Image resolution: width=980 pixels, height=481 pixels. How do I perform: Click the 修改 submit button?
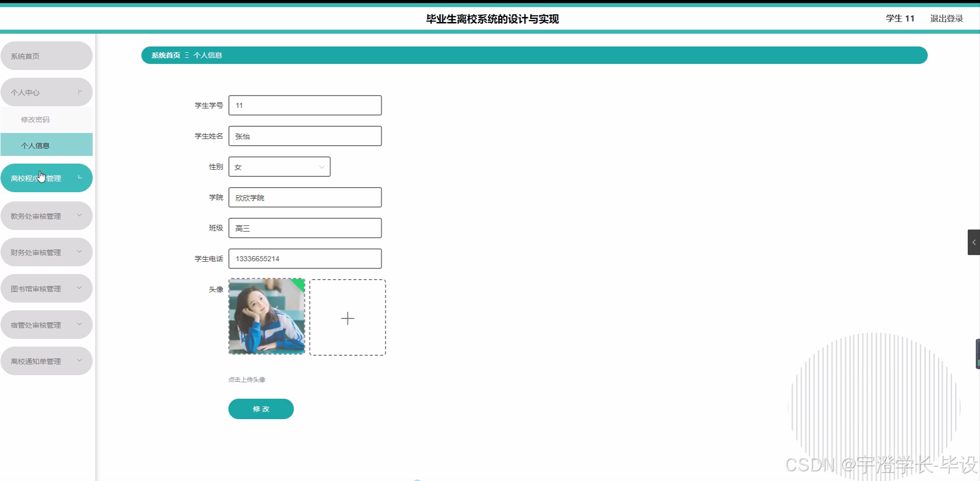click(x=261, y=409)
